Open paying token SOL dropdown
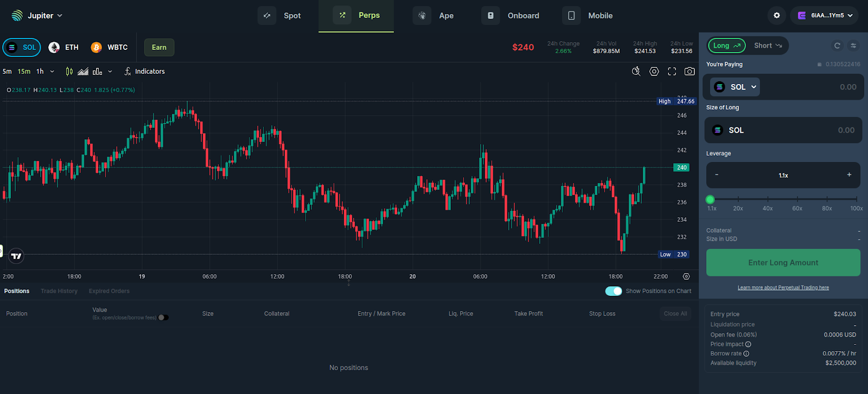Image resolution: width=868 pixels, height=394 pixels. pos(735,87)
